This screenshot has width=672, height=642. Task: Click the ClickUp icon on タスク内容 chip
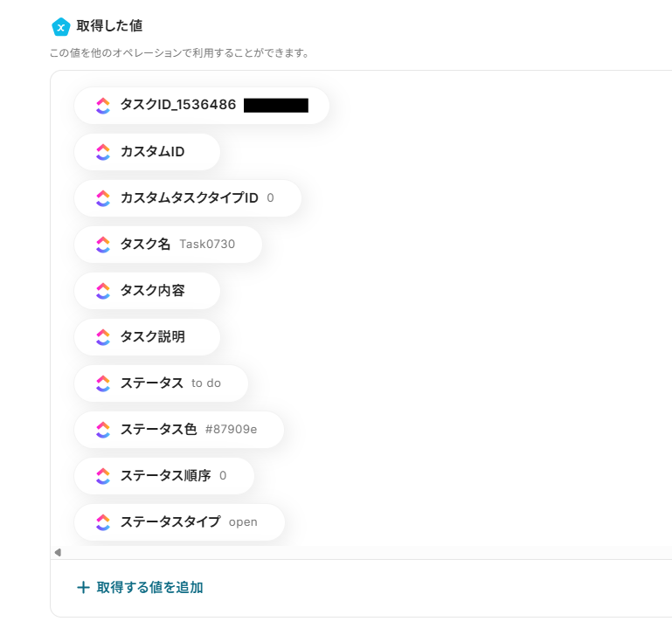click(103, 291)
